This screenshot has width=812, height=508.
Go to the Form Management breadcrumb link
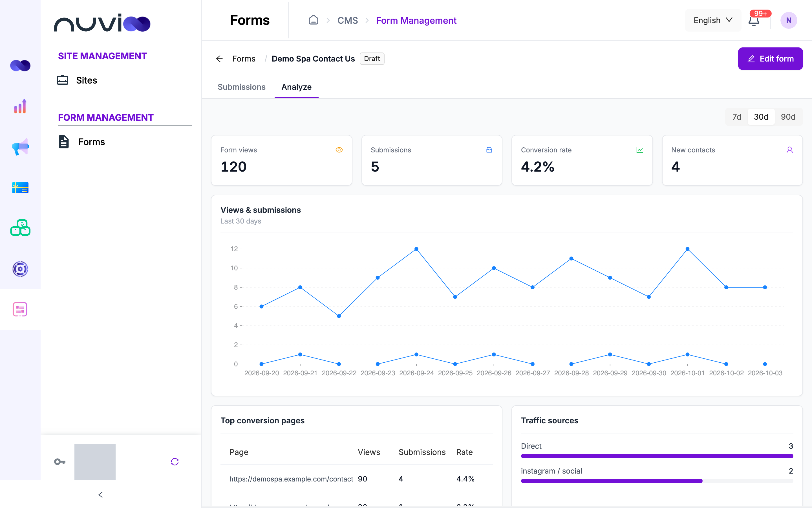[416, 21]
